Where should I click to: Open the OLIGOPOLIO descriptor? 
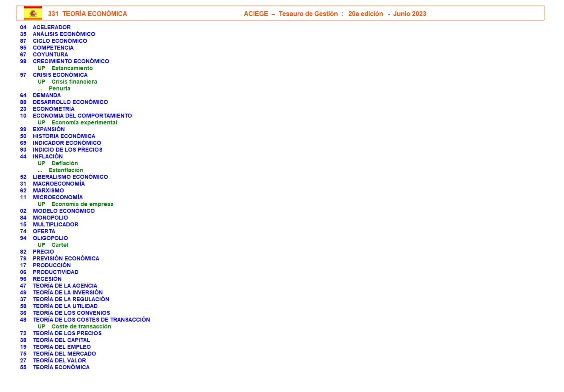[50, 238]
